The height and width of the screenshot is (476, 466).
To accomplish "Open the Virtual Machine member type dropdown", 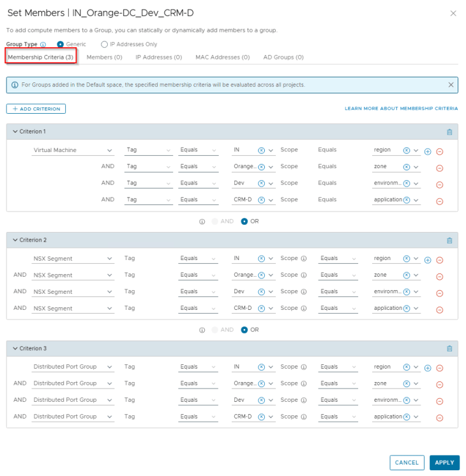I will pos(73,151).
